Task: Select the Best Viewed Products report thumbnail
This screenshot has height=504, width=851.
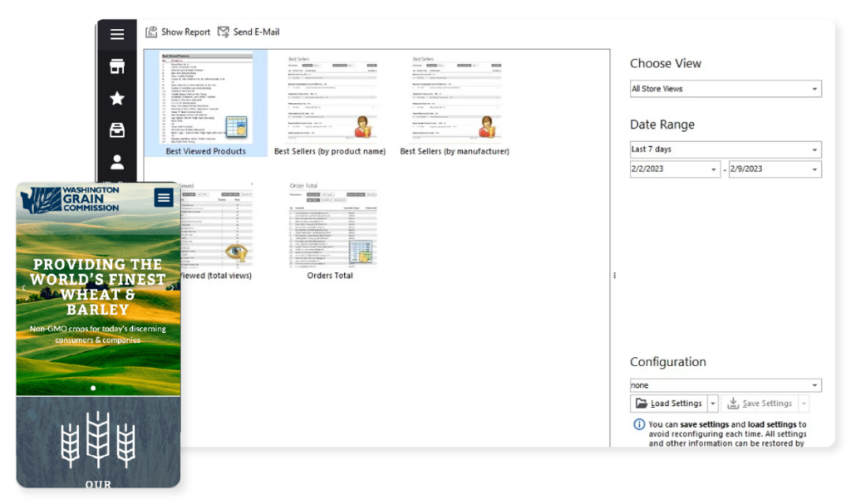Action: (206, 104)
